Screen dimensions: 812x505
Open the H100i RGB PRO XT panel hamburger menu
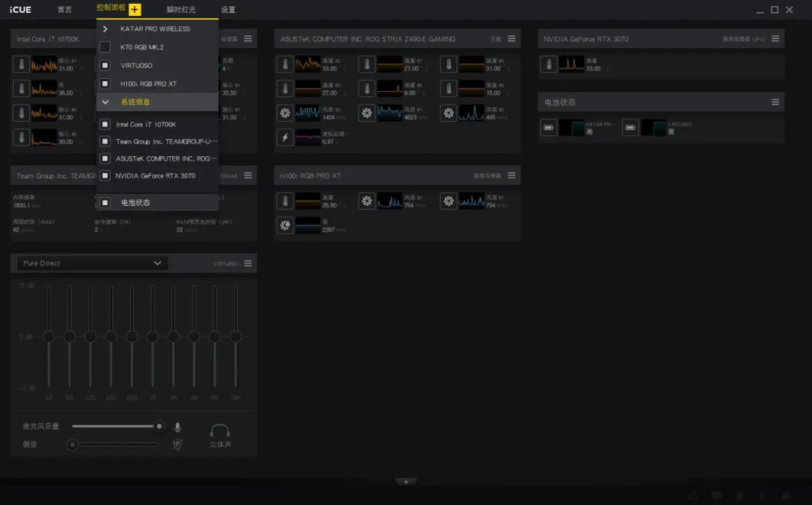point(512,175)
